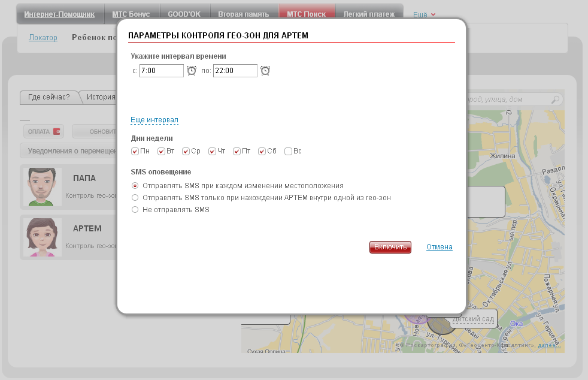588x380 pixels.
Task: Click the Отмена link
Action: point(439,247)
